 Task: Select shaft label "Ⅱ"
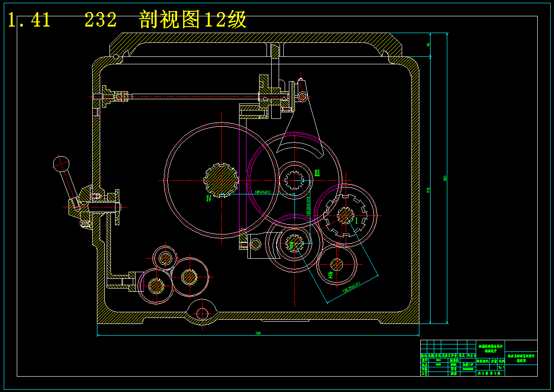pos(292,244)
